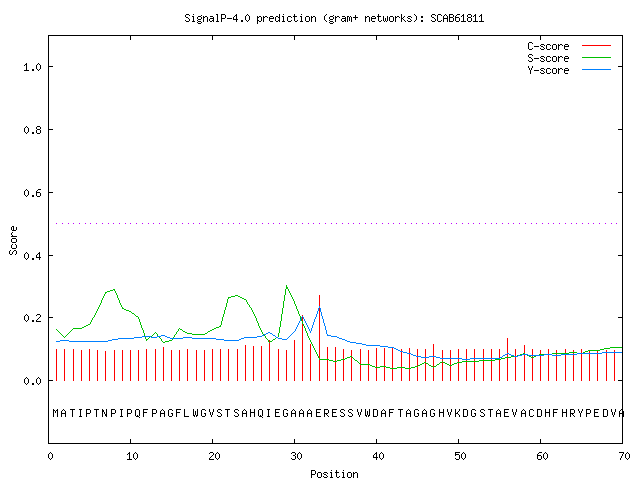Click the 0.8 tick on y-axis
Viewport: 640px width, 480px height.
[x=32, y=130]
